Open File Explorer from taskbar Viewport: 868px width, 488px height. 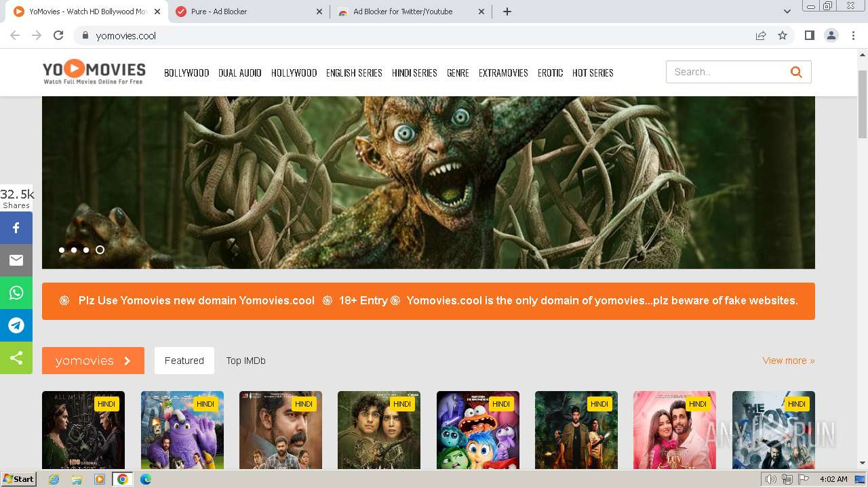pos(77,479)
